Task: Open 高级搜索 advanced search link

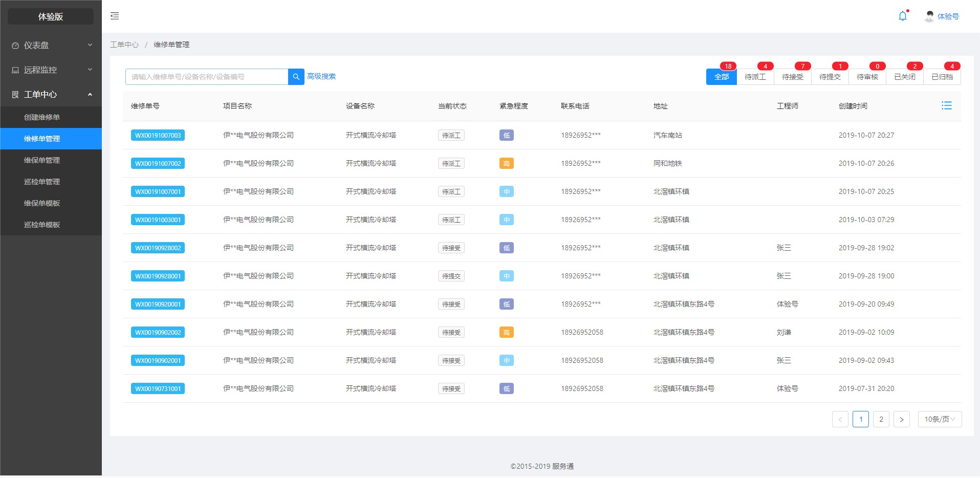Action: [321, 76]
